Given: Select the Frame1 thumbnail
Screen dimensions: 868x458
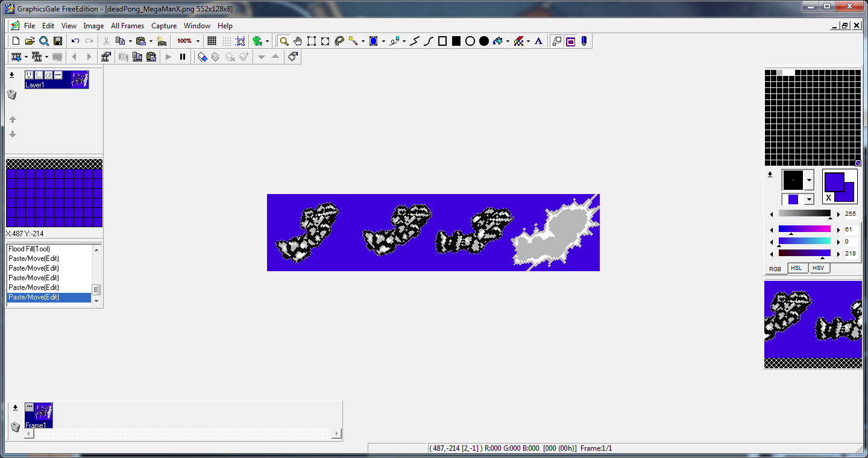Looking at the screenshot, I should coord(39,415).
